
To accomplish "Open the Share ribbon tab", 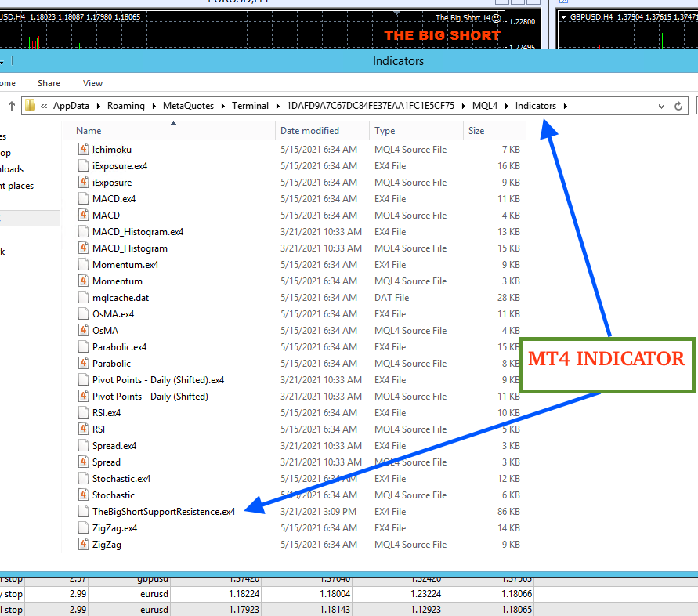I will [x=49, y=83].
